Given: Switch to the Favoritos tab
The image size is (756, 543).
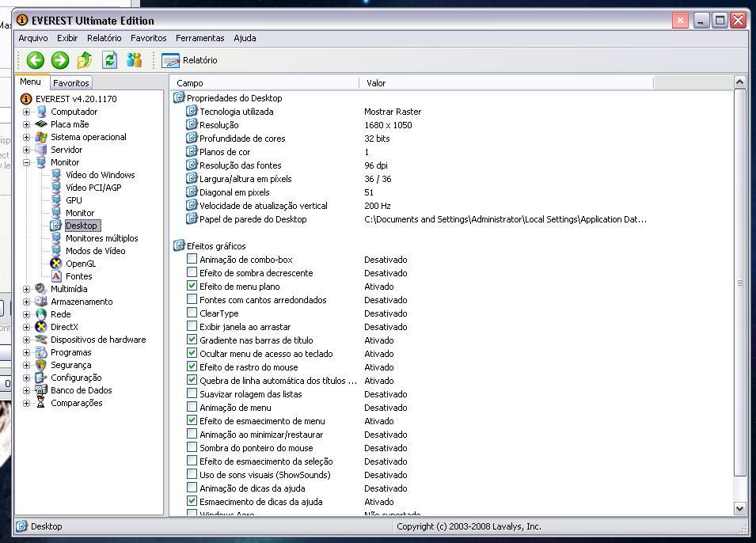Looking at the screenshot, I should 71,83.
